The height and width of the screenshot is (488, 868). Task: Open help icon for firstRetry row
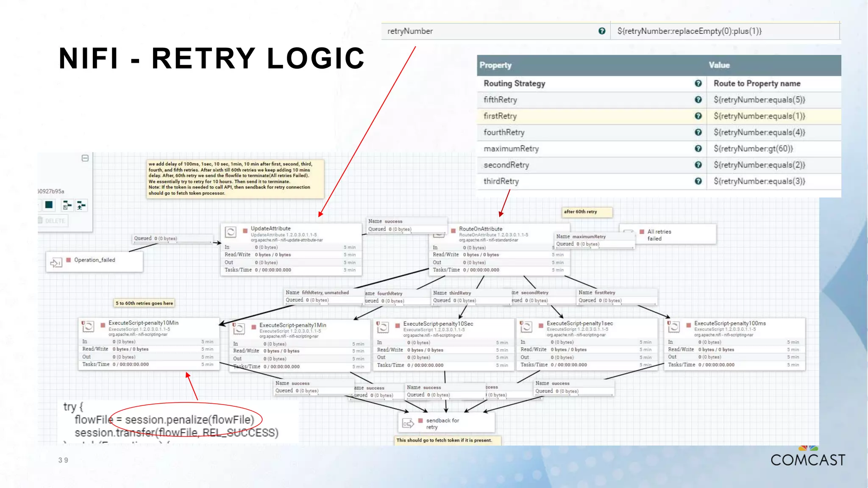click(x=698, y=116)
